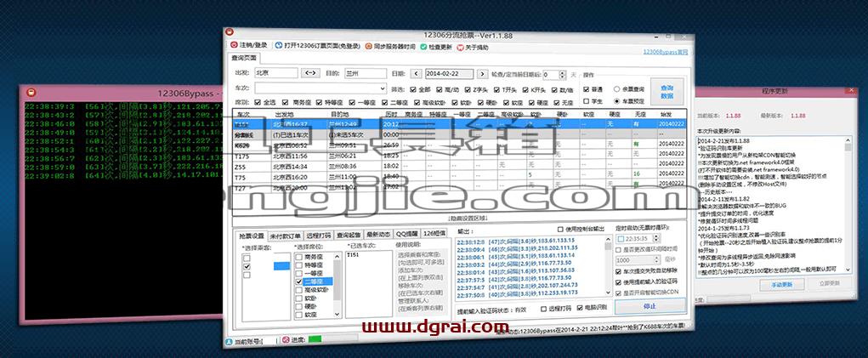The image size is (868, 358).
Task: Click the seat selection list scrollbar
Action: pos(338,284)
